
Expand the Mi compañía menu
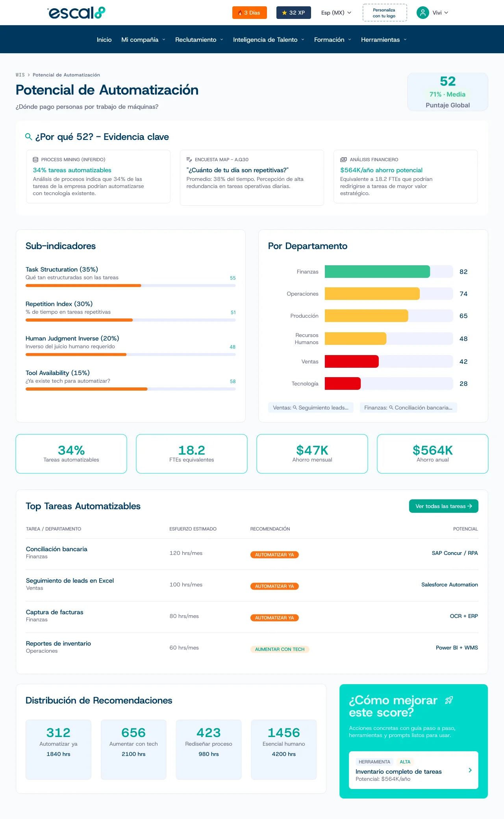(x=143, y=39)
